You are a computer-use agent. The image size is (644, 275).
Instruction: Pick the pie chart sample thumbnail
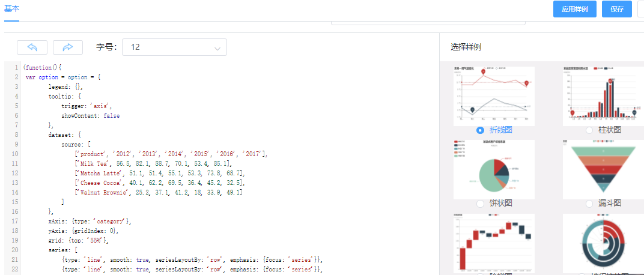click(494, 169)
